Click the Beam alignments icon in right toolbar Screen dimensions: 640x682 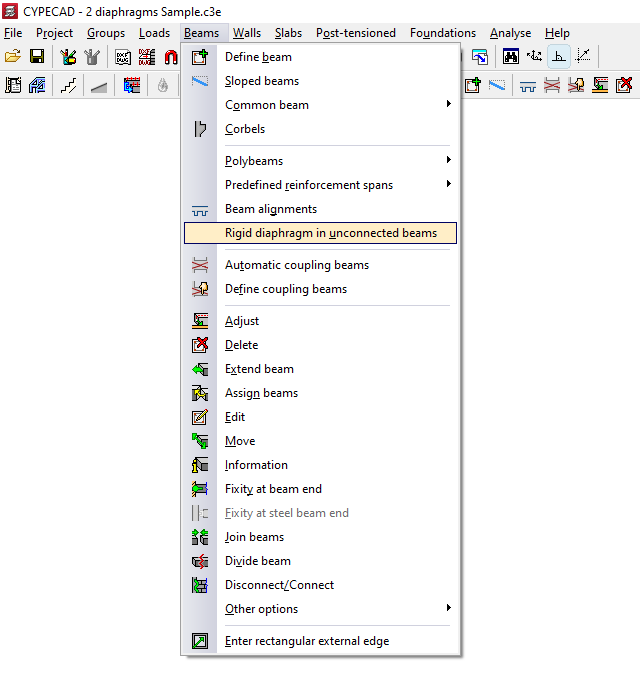[x=528, y=85]
